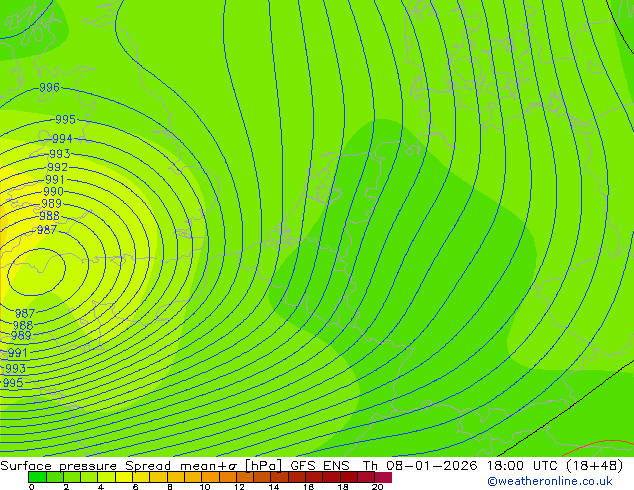
Task: Click the legend value 20
Action: pos(377,487)
